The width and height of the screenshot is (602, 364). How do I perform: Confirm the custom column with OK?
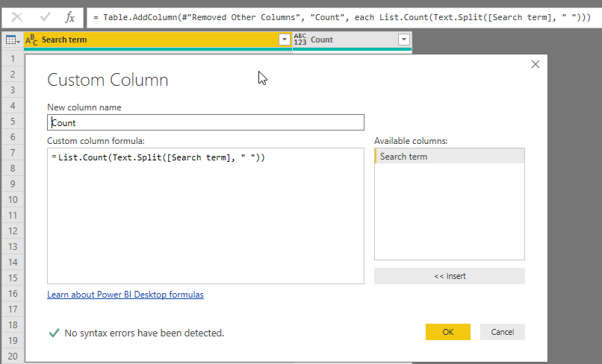tap(447, 332)
